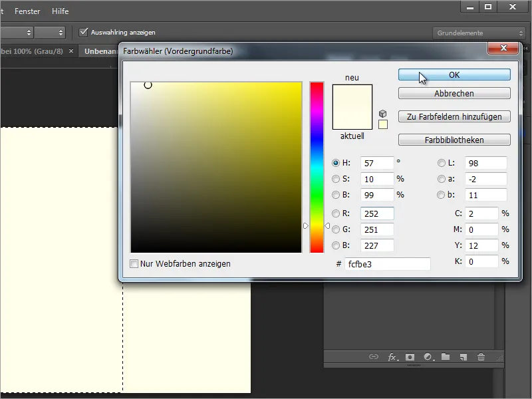Click the R field showing 252
Viewport: 532px width, 399px height.
377,213
